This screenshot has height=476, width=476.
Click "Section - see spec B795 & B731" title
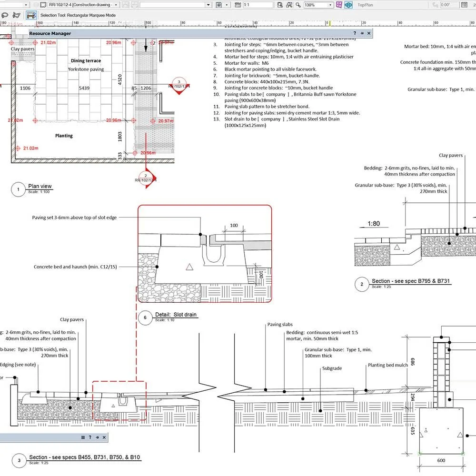[410, 281]
